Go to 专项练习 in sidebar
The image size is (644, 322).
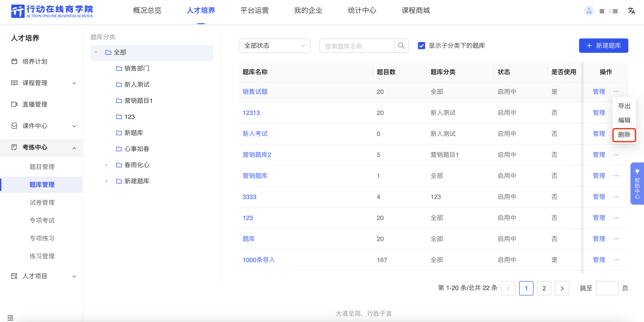[x=42, y=238]
